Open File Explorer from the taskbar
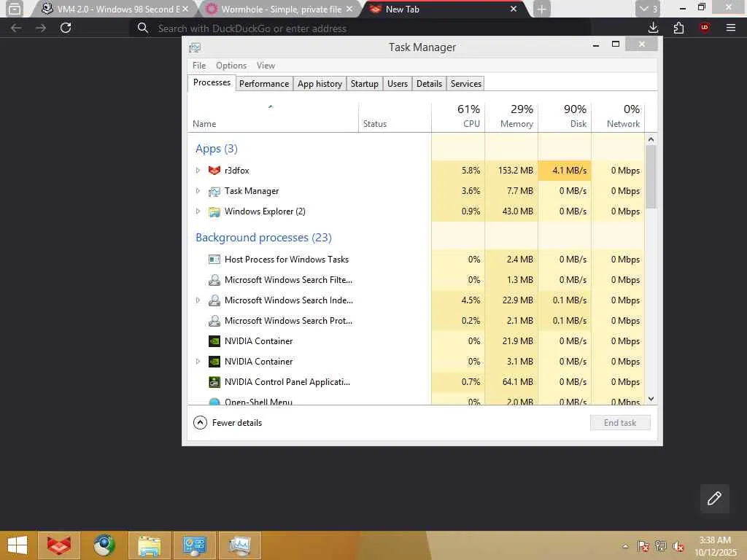Image resolution: width=747 pixels, height=560 pixels. pyautogui.click(x=149, y=545)
